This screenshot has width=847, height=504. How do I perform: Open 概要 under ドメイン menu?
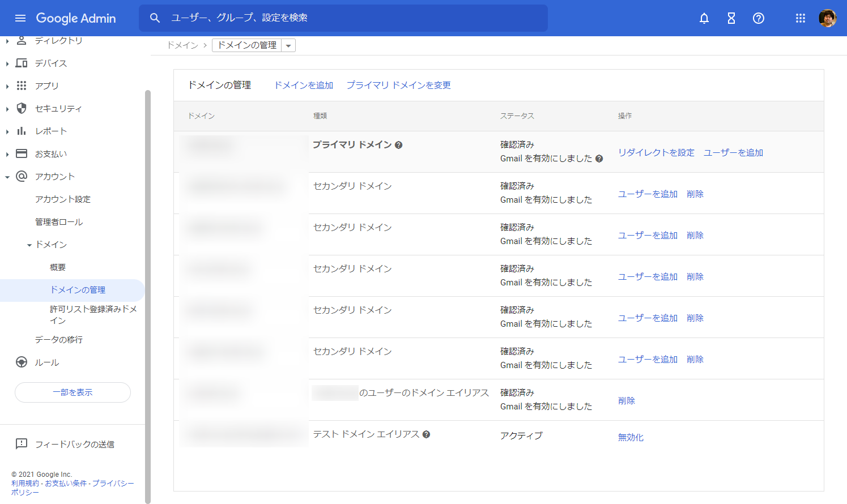58,267
